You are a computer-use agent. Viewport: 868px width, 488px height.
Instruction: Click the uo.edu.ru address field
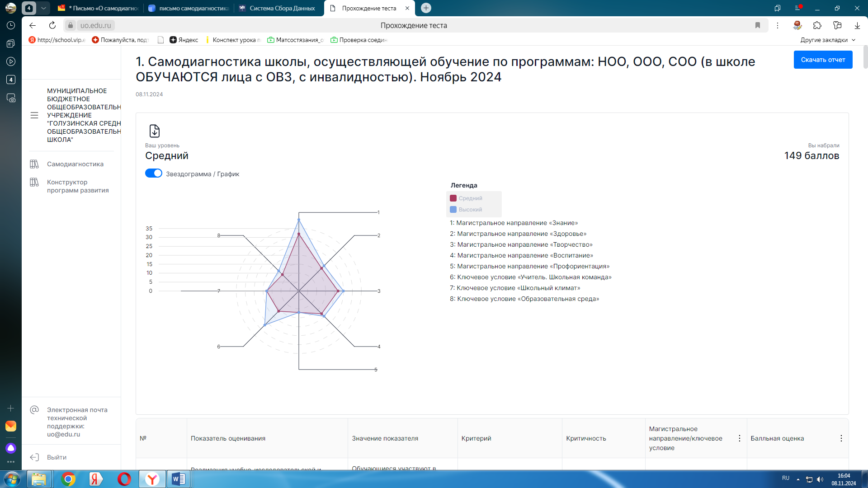[x=95, y=25]
